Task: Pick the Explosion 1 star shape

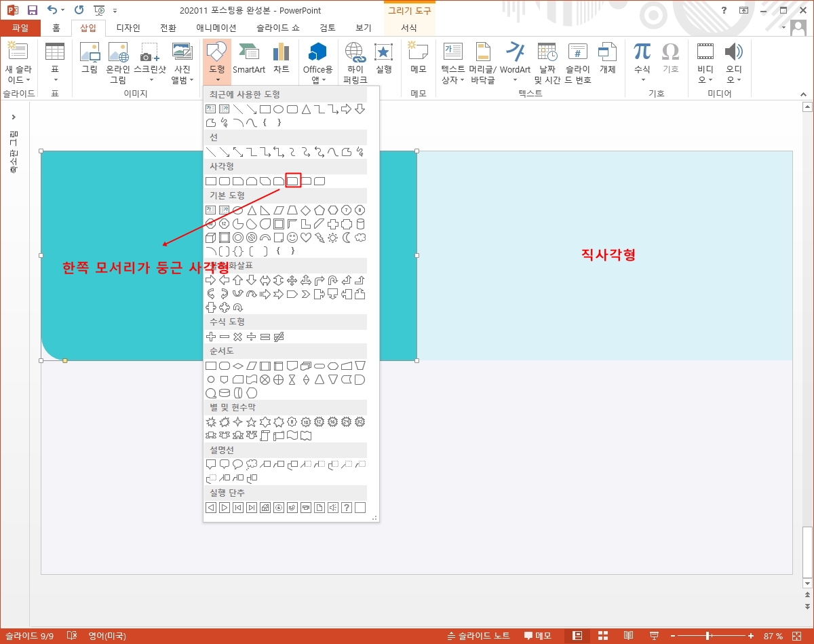Action: (x=211, y=422)
